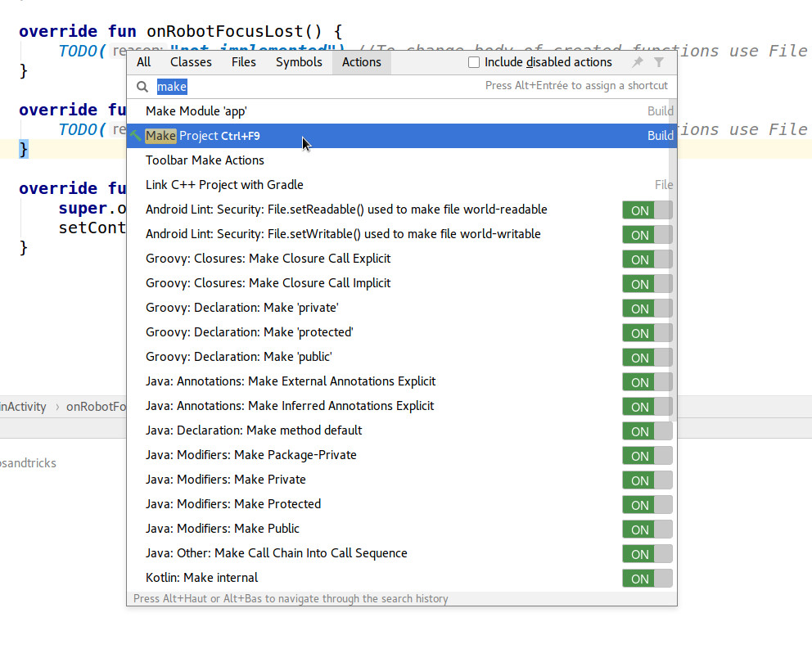Screen dimensions: 812x667
Task: Switch to the Files tab
Action: (243, 62)
